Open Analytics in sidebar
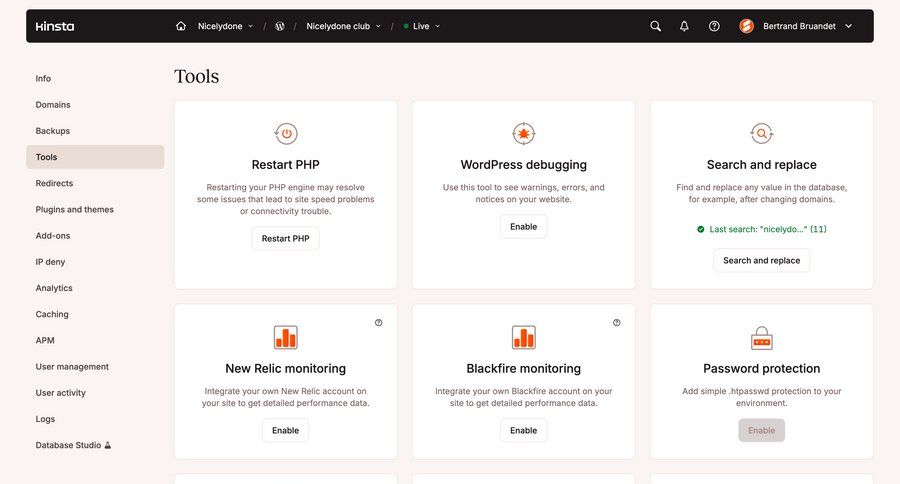The width and height of the screenshot is (900, 484). pos(54,288)
